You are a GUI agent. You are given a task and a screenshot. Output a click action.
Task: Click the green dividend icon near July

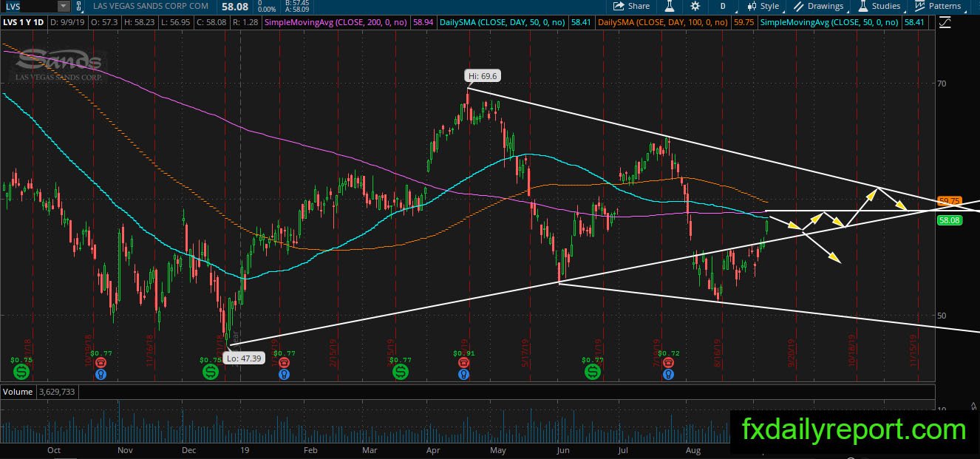point(592,371)
